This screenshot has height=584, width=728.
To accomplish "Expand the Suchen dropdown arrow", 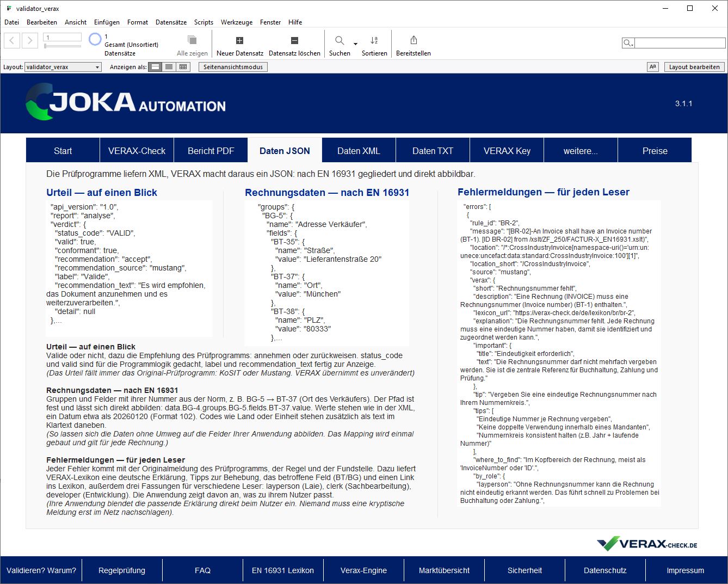I will click(355, 44).
